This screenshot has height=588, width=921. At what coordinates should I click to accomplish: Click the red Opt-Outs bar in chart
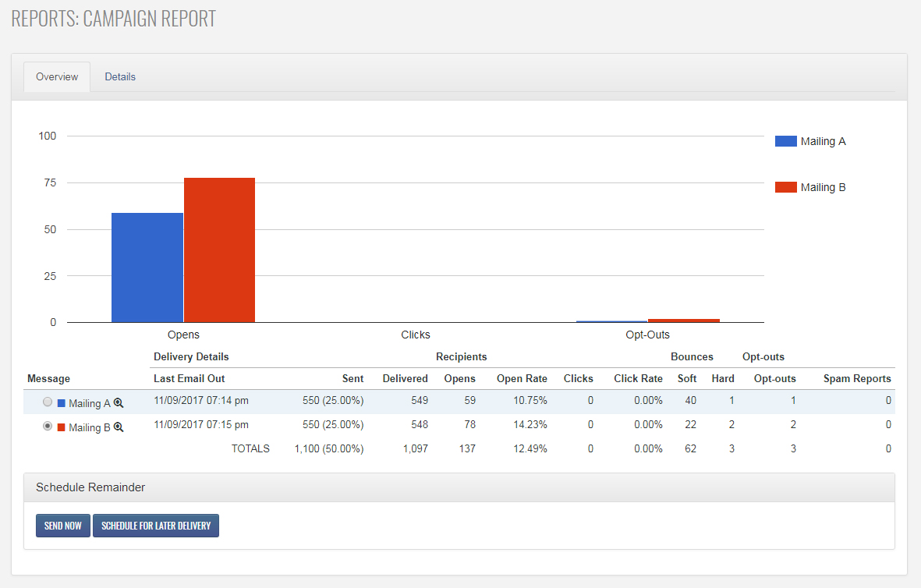pos(683,321)
